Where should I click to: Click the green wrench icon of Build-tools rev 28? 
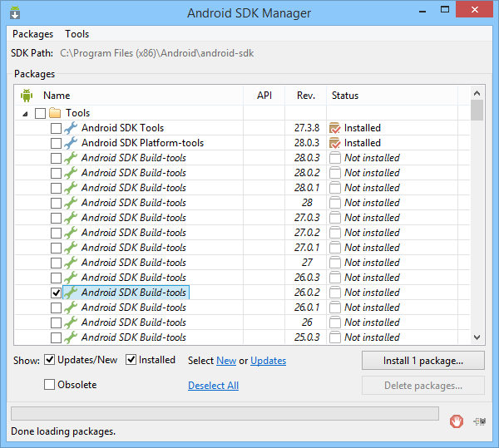click(71, 203)
